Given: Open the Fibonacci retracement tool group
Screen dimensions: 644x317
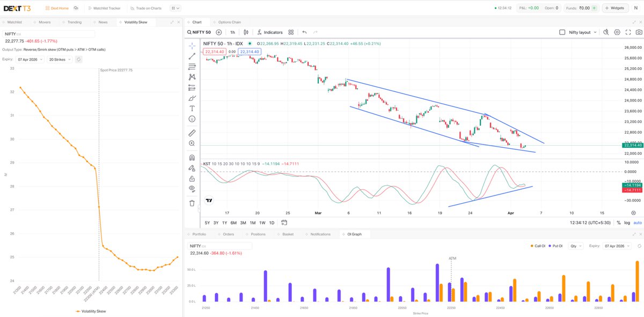Looking at the screenshot, I should 192,67.
